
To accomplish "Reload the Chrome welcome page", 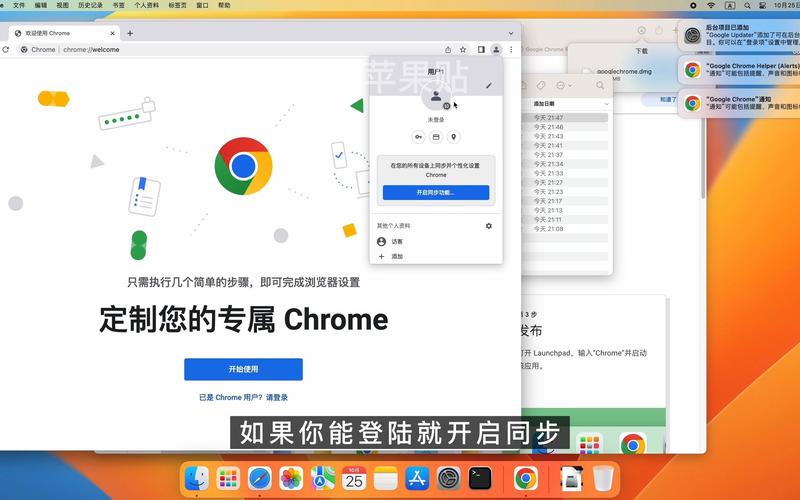I will point(6,49).
